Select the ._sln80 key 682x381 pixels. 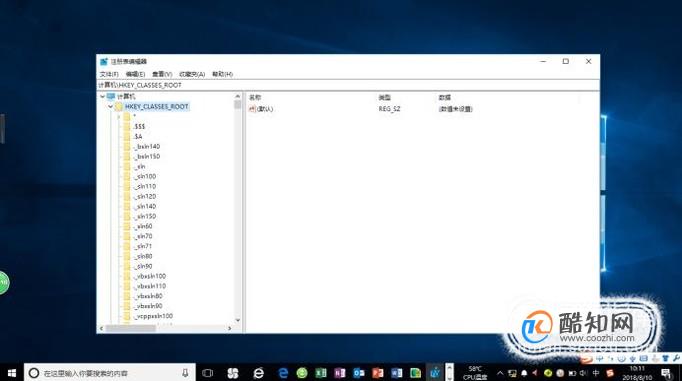coord(143,257)
